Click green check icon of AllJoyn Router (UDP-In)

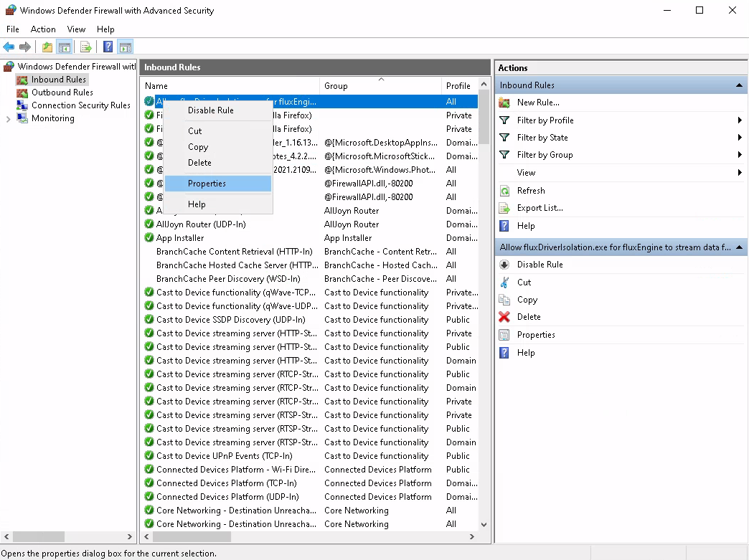[x=149, y=224]
